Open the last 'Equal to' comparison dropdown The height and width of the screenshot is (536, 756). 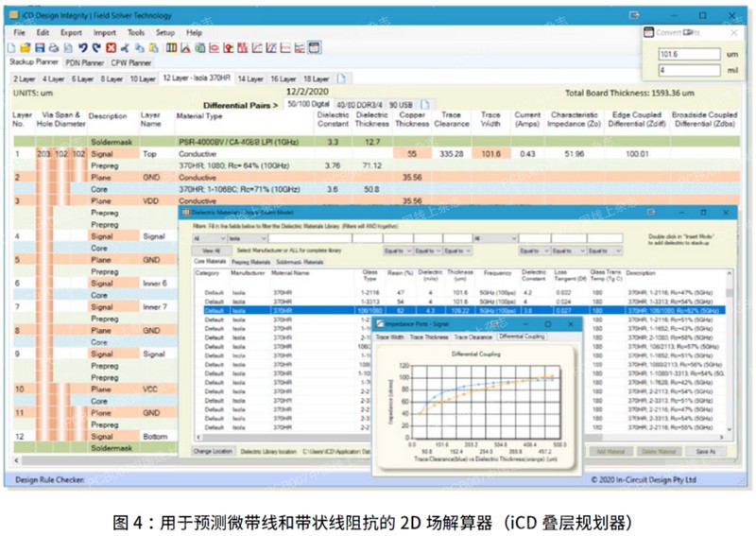click(605, 251)
